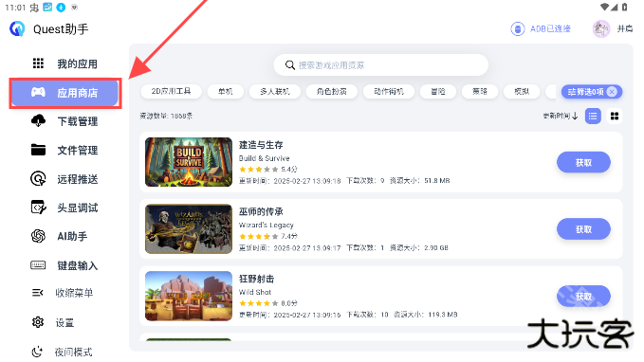The width and height of the screenshot is (644, 362).
Task: Click the 远程推送 icon
Action: click(x=38, y=179)
